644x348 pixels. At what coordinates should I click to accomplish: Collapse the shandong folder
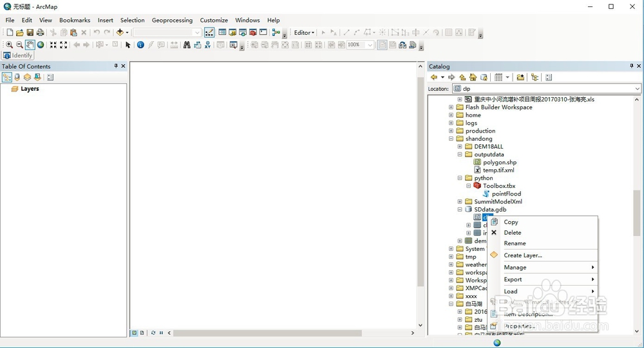(451, 139)
